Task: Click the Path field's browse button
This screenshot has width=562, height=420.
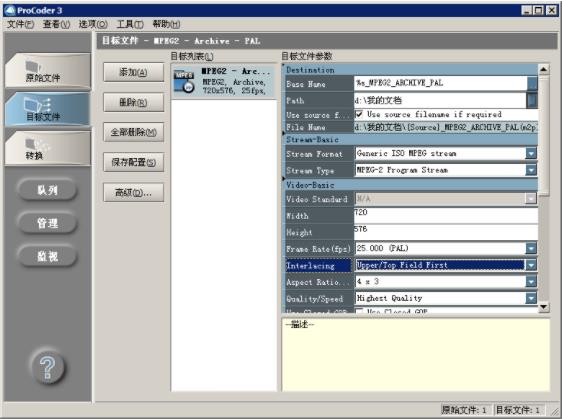Action: 532,100
